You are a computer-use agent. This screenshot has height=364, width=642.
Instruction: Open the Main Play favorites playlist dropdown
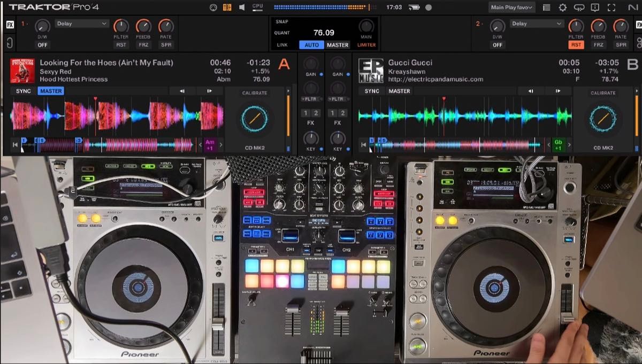coord(511,7)
